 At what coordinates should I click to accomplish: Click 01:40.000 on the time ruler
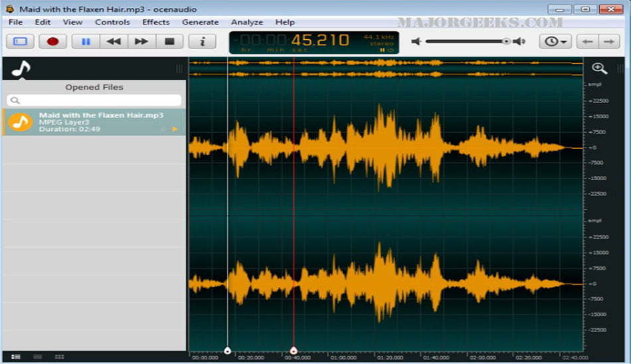pos(436,357)
